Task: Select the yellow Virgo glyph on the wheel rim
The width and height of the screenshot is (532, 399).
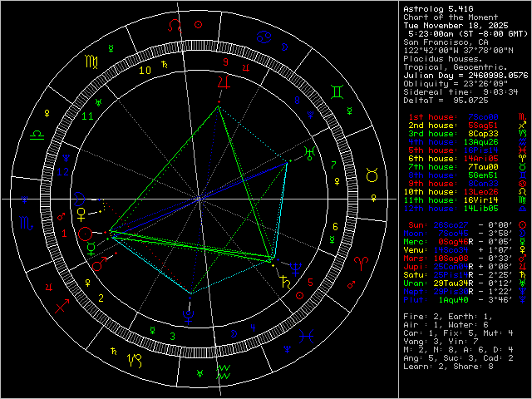Action: [91, 62]
